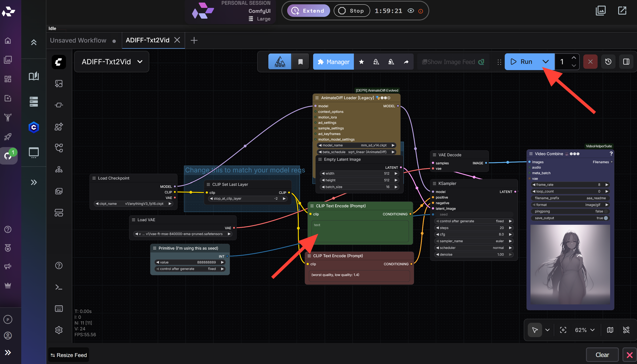Toggle the side panel layout icon
This screenshot has height=364, width=637.
pos(626,62)
